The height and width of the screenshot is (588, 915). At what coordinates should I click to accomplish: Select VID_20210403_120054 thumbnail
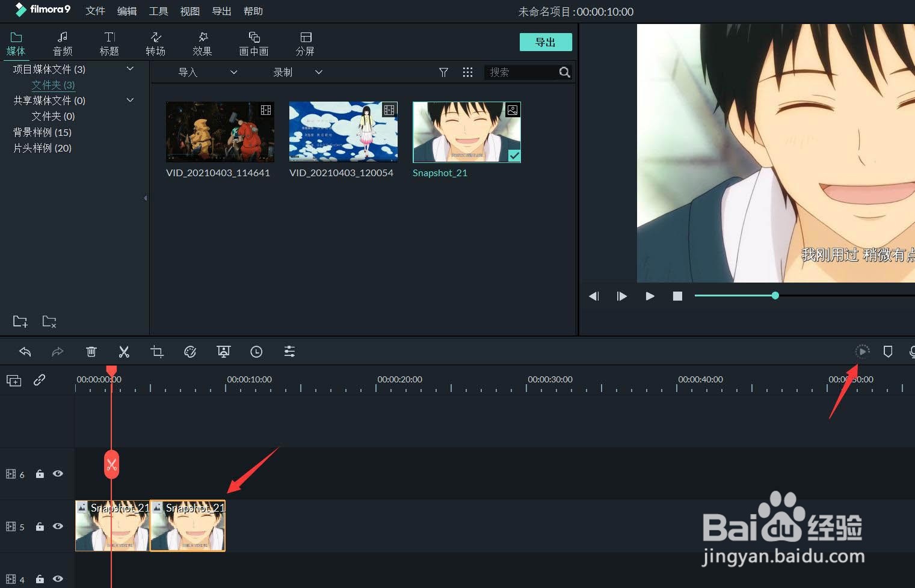pyautogui.click(x=344, y=132)
